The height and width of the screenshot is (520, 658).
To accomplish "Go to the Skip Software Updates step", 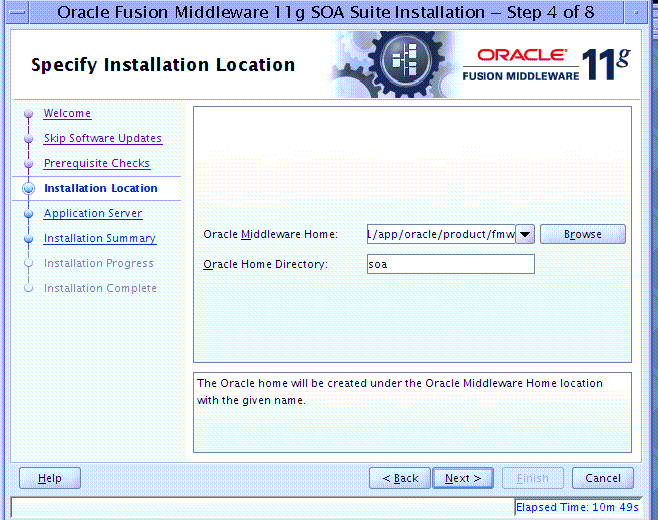I will (x=103, y=138).
